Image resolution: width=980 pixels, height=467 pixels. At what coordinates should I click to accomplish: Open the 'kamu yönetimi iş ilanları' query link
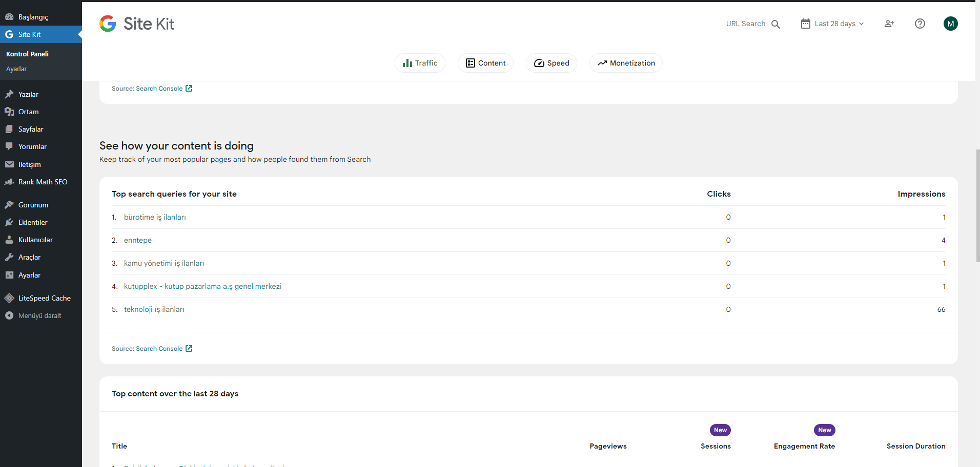164,263
